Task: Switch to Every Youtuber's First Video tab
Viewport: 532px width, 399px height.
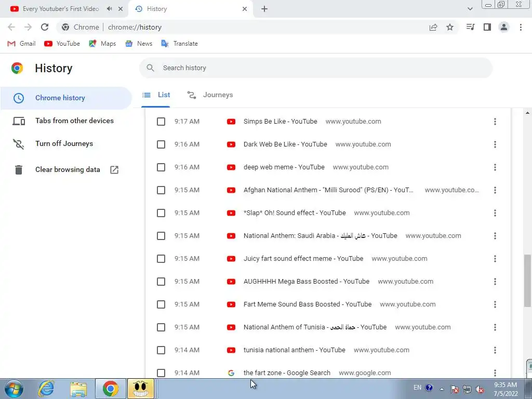Action: coord(61,9)
